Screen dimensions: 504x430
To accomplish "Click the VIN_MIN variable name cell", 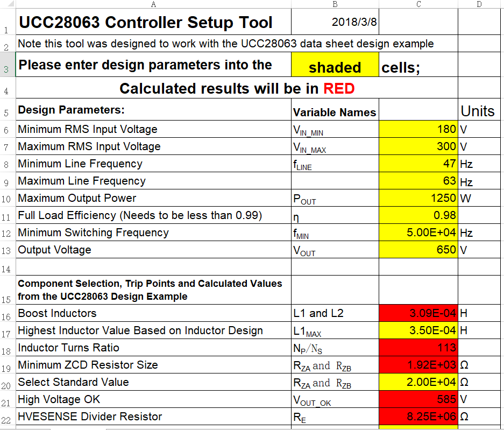I will point(335,129).
